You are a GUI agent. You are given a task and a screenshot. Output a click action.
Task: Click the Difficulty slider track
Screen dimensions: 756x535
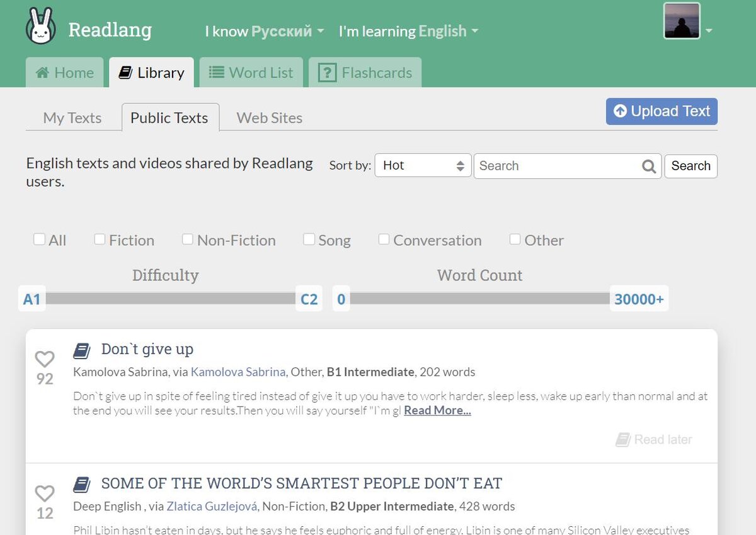pyautogui.click(x=170, y=299)
